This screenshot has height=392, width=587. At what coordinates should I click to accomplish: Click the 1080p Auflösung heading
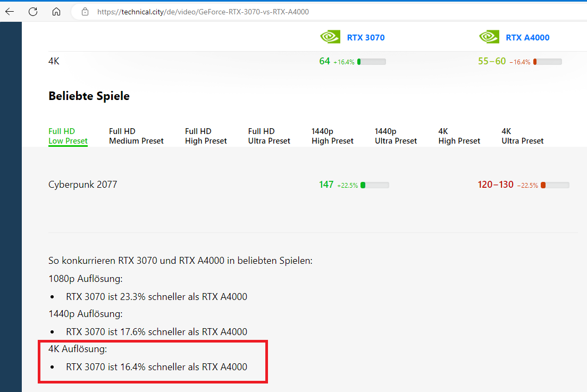(x=86, y=279)
